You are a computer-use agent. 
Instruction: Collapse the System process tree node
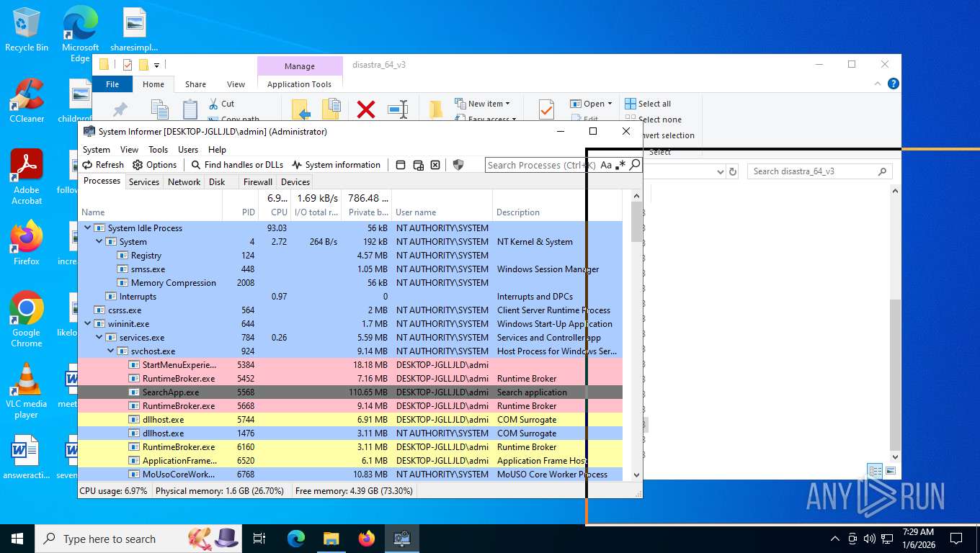tap(99, 242)
